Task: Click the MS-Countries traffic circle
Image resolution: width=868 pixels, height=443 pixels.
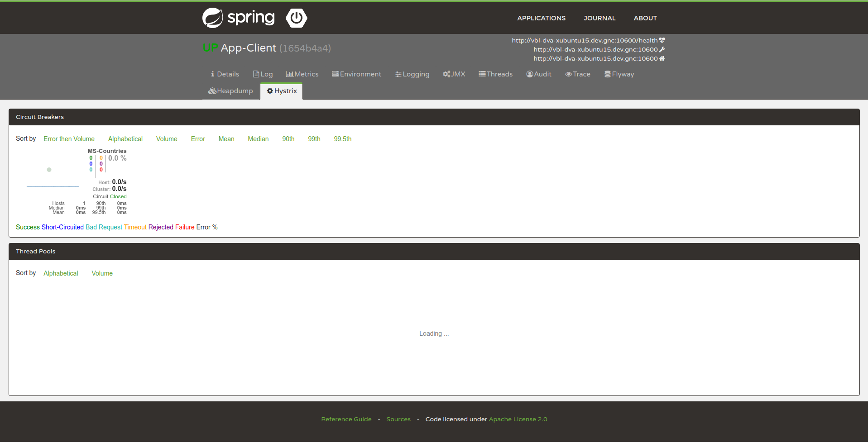Action: pyautogui.click(x=49, y=170)
